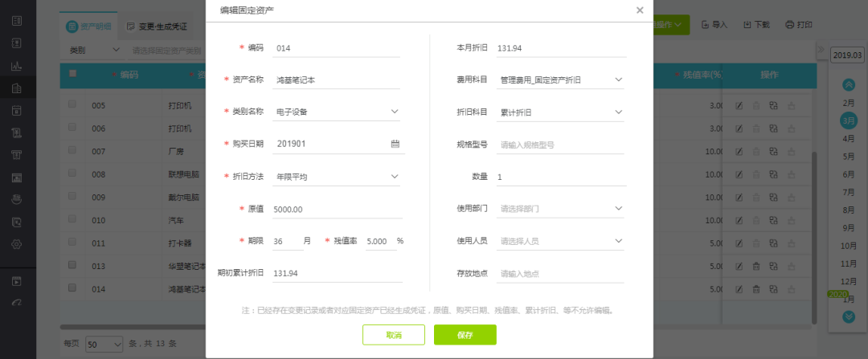Click the change-record icon in row 014
Image resolution: width=868 pixels, height=359 pixels.
pos(773,289)
